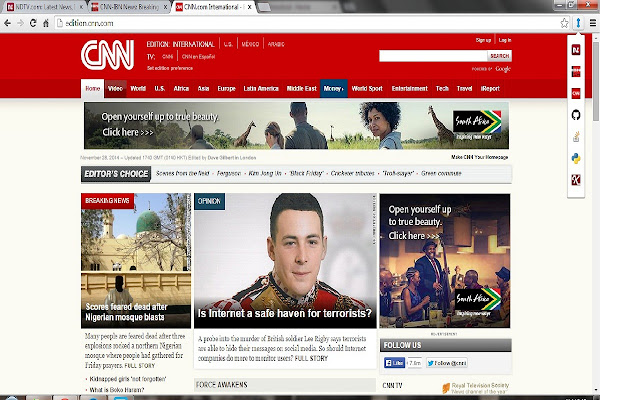Open the Video navigation item
The image size is (640, 400).
(x=115, y=89)
